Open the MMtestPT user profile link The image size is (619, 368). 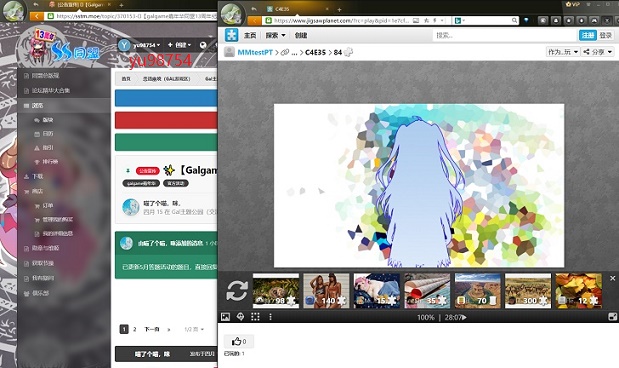pos(255,52)
